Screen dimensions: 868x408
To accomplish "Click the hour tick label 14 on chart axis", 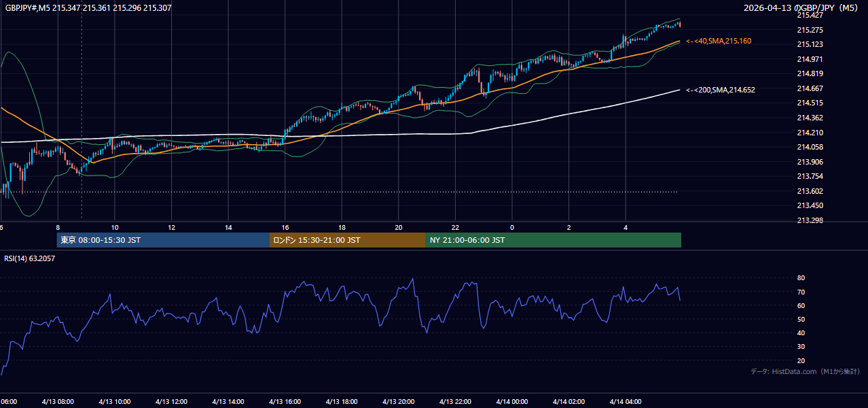I will [228, 228].
